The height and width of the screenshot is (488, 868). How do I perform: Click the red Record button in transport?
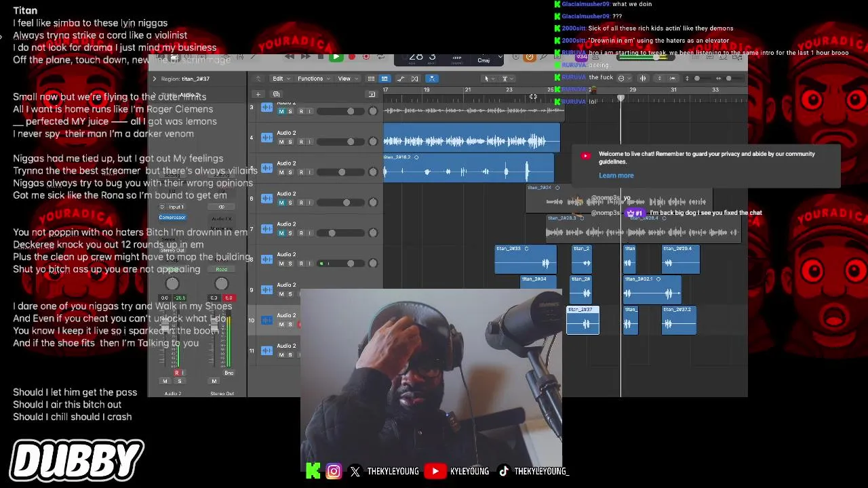351,57
